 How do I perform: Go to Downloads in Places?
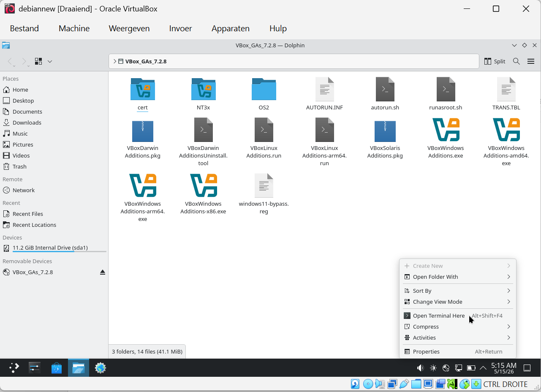click(54, 122)
